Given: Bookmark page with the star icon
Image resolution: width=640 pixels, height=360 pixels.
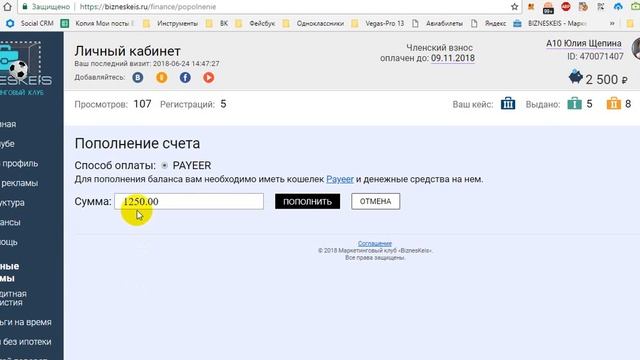Looking at the screenshot, I should click(x=514, y=7).
